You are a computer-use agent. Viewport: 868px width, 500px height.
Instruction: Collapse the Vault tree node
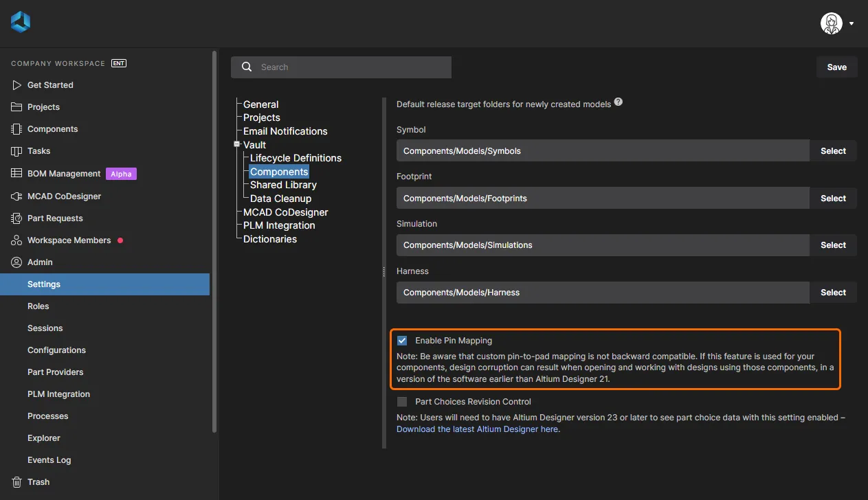point(236,145)
